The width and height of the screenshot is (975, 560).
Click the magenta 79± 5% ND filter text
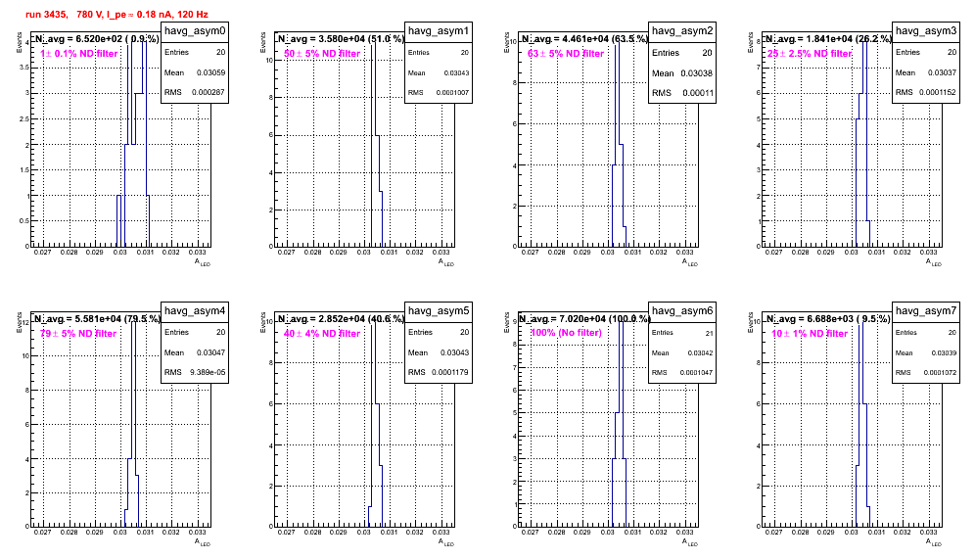tap(78, 334)
